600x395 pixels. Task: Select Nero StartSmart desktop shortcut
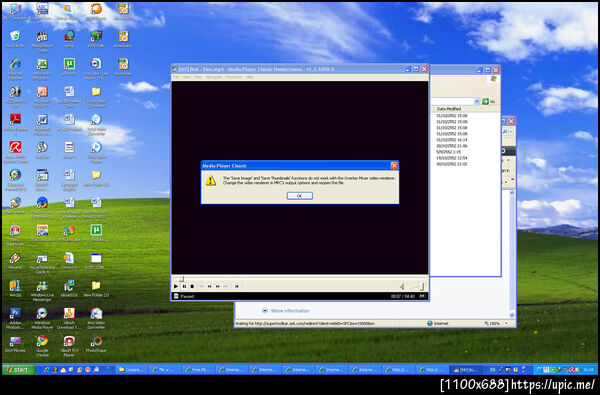(15, 235)
